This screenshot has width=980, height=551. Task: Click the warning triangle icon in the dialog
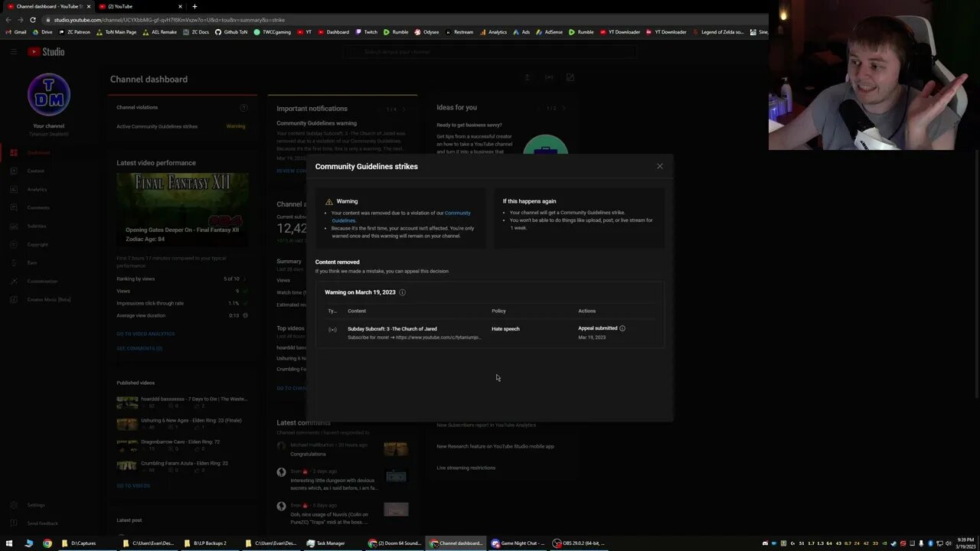point(329,201)
